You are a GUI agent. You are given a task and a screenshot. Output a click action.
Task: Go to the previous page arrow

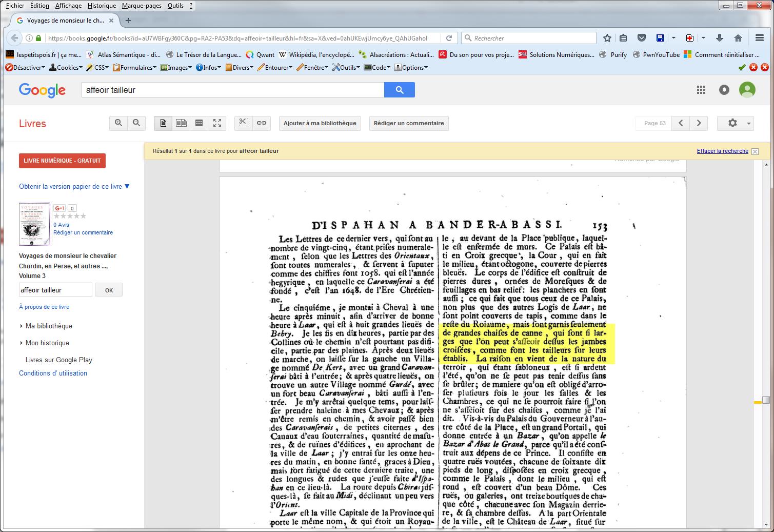(681, 123)
